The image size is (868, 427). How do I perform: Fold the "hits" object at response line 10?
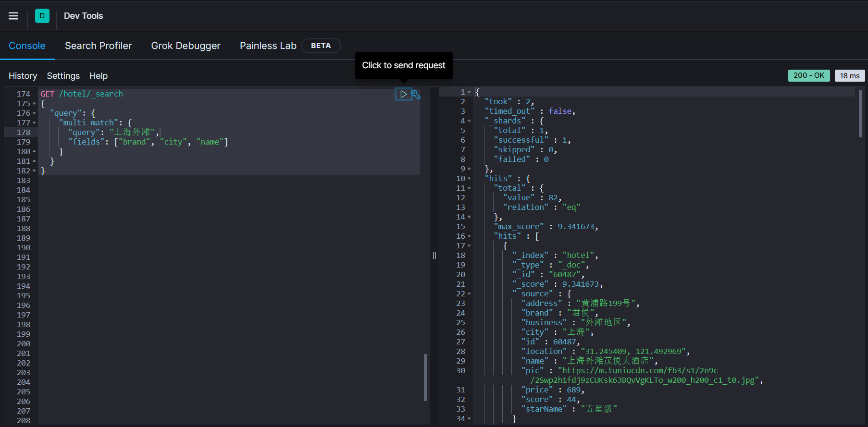[x=469, y=179]
